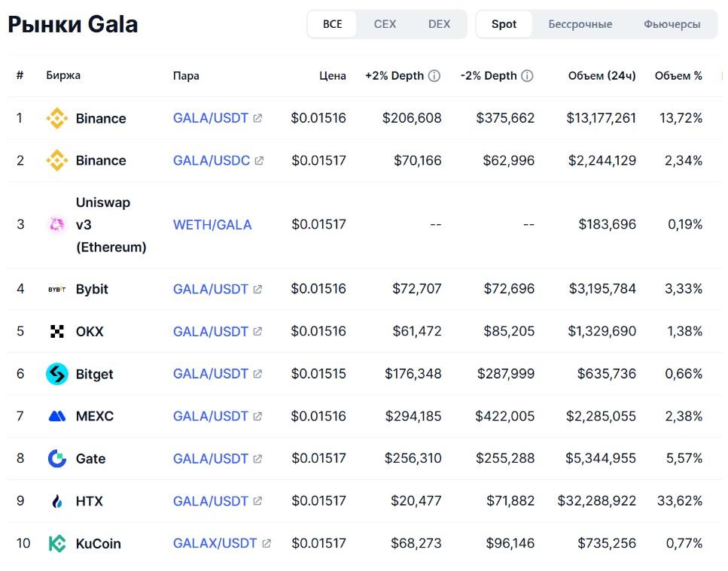The image size is (728, 571).
Task: Click the MEXC exchange logo
Action: (56, 416)
